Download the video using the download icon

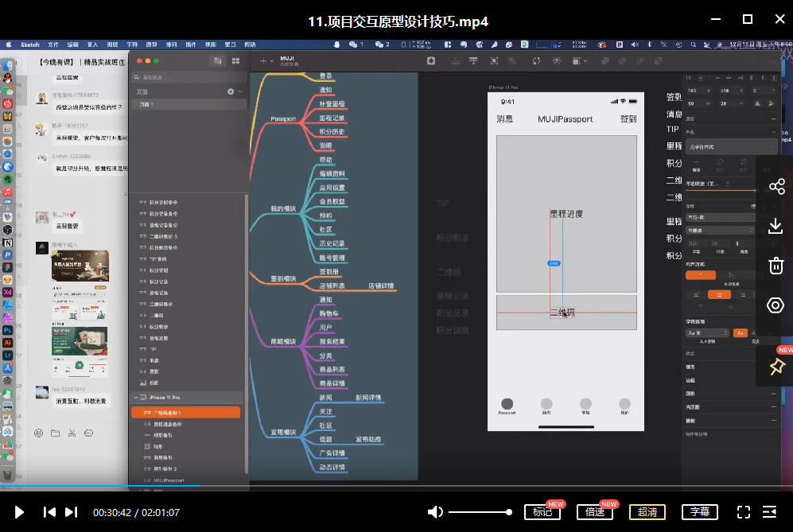click(x=776, y=227)
